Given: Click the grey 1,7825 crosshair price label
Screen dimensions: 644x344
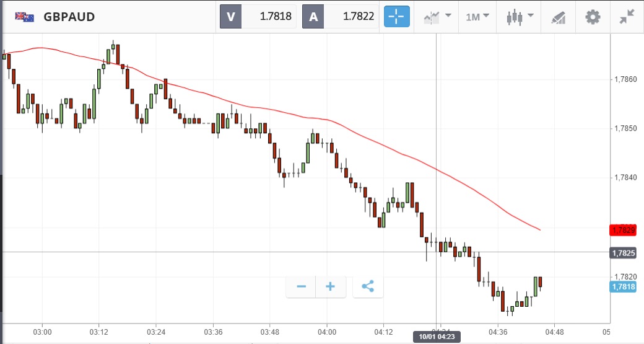Looking at the screenshot, I should click(x=623, y=253).
